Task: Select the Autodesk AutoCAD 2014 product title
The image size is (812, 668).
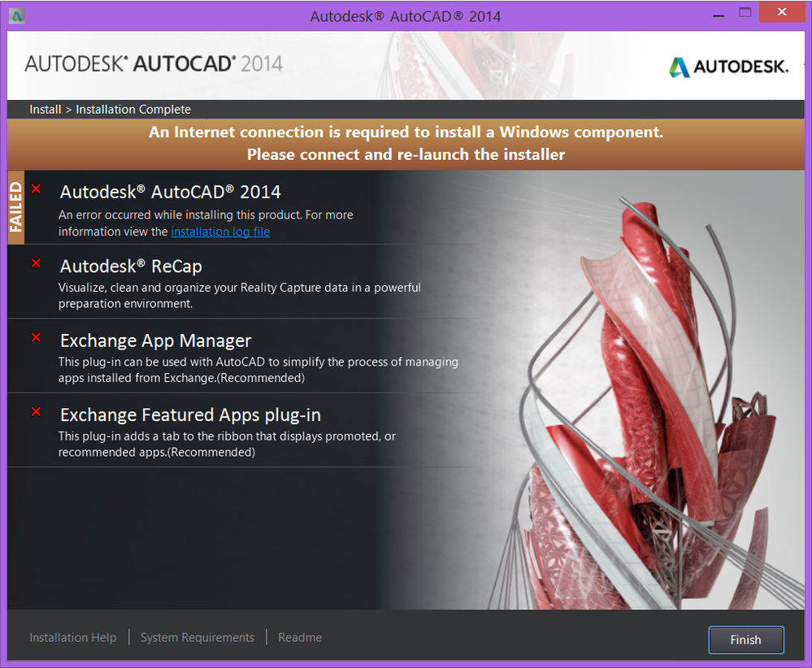Action: click(x=171, y=192)
